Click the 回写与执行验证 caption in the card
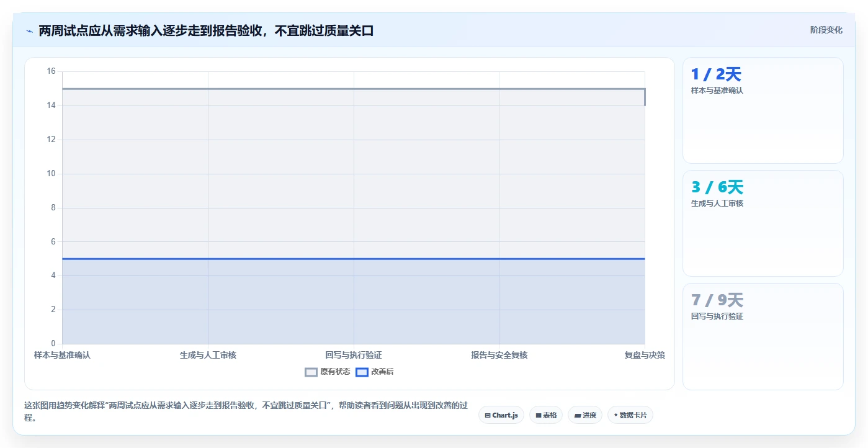This screenshot has height=448, width=868. (x=717, y=316)
